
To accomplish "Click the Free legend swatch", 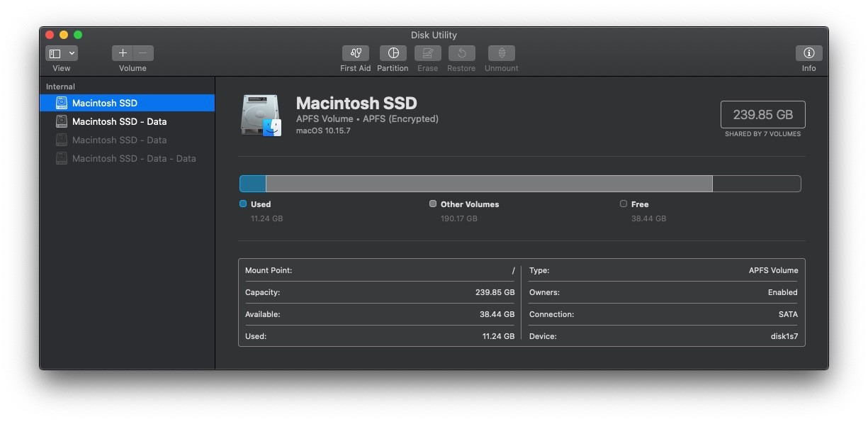I will [x=624, y=204].
